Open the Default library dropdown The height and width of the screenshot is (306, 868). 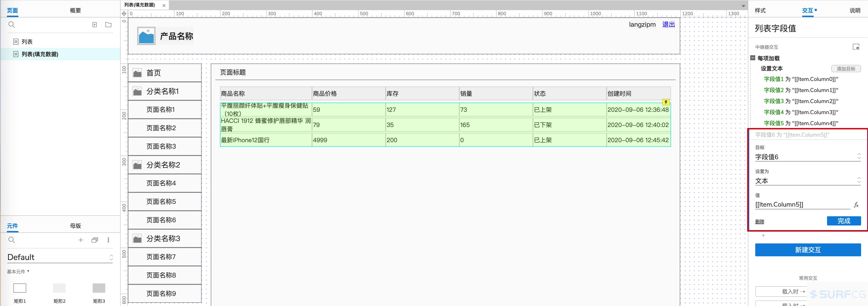[x=60, y=257]
